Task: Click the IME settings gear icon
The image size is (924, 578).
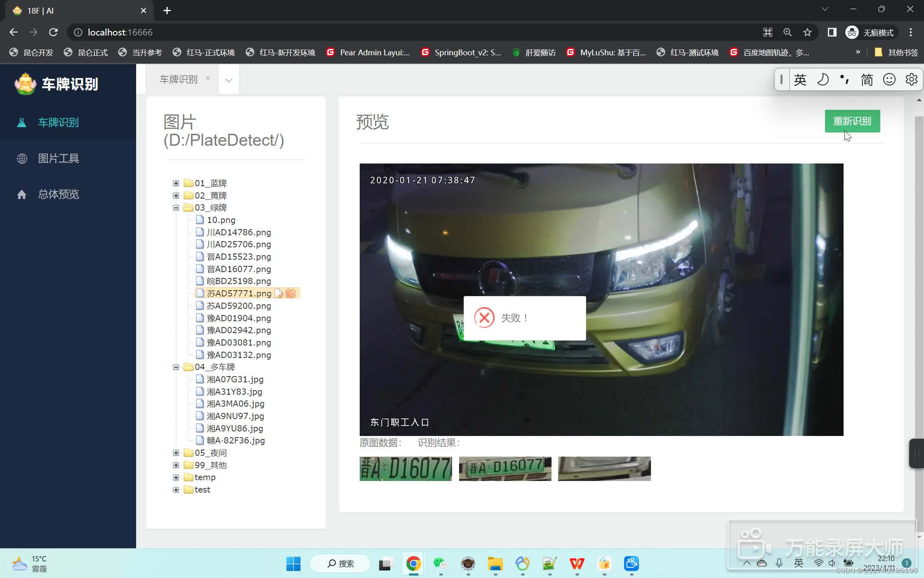Action: [x=911, y=79]
